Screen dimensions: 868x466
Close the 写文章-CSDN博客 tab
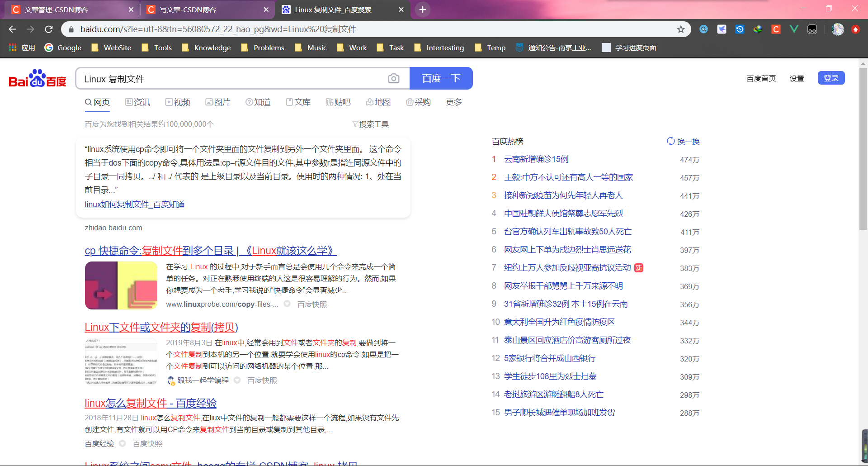(x=266, y=10)
